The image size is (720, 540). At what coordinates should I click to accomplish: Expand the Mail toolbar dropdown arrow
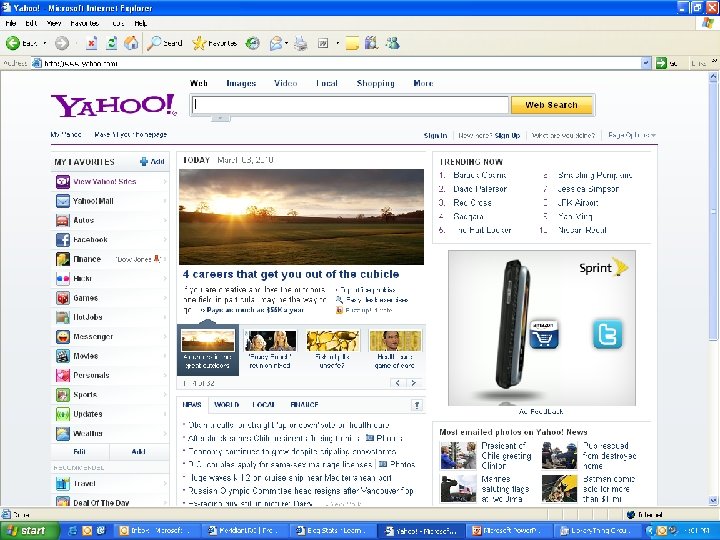[x=287, y=43]
